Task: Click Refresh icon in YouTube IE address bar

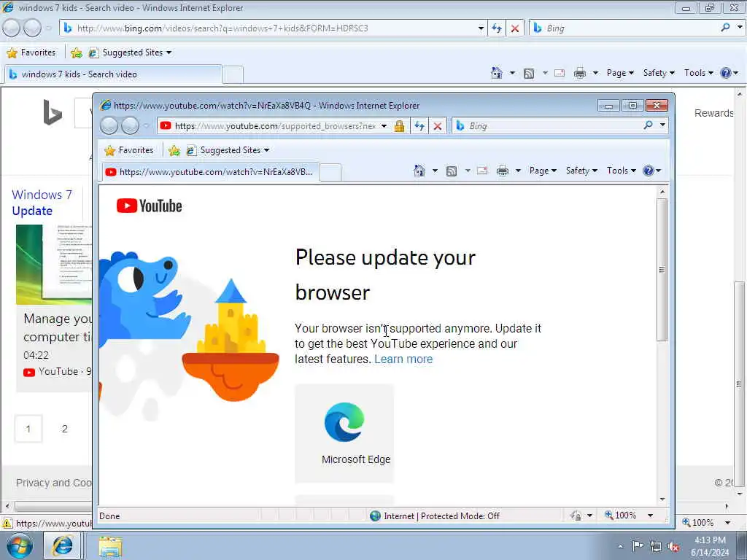Action: click(419, 125)
